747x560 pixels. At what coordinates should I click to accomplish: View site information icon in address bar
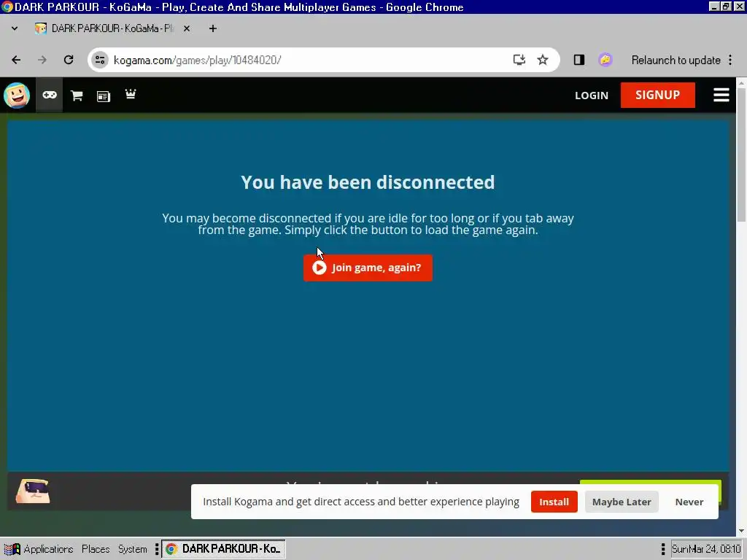click(100, 60)
